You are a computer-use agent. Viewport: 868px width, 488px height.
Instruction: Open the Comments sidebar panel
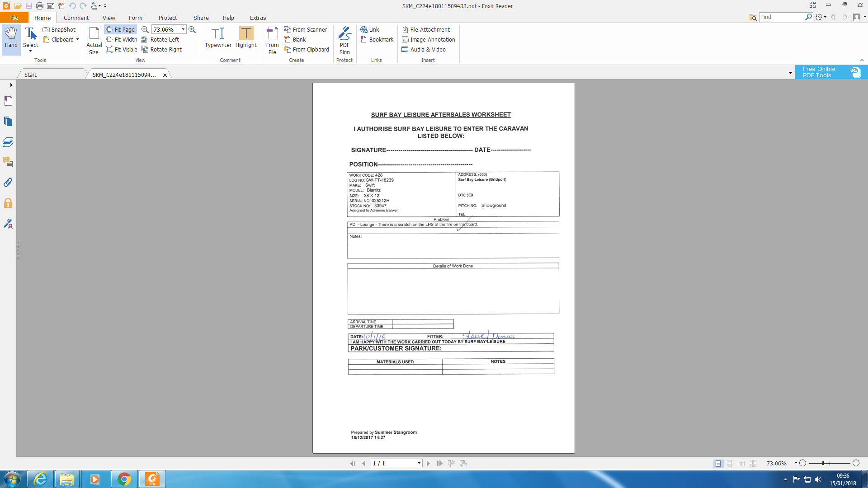(8, 162)
